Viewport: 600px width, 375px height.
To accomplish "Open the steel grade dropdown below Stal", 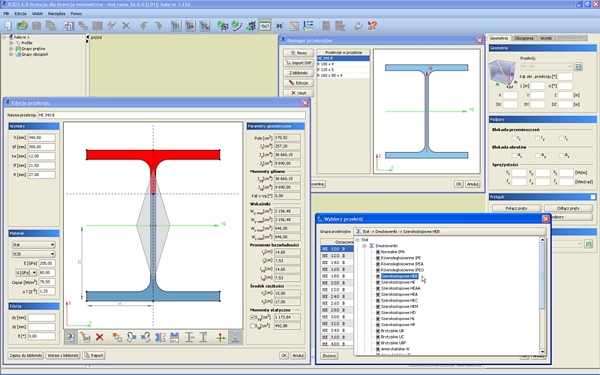I will pos(34,254).
